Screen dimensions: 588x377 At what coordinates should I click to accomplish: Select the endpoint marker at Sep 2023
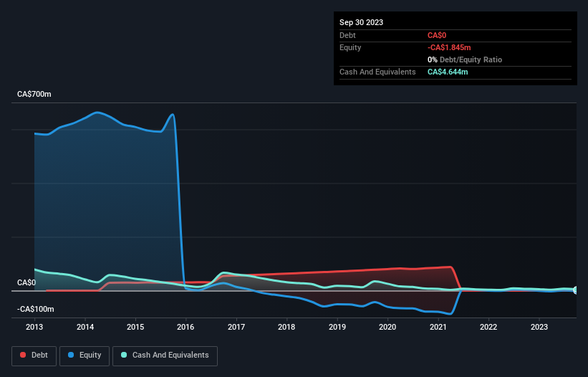(x=576, y=290)
